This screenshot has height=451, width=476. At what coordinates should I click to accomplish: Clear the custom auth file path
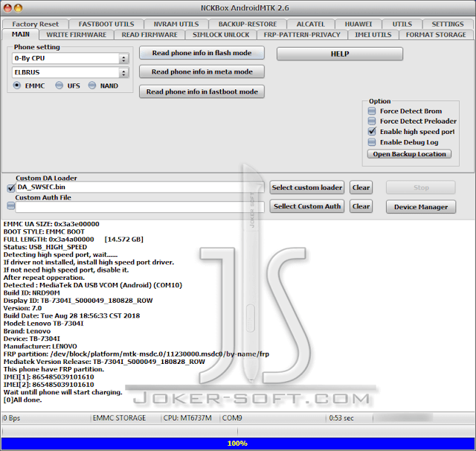[x=361, y=206]
